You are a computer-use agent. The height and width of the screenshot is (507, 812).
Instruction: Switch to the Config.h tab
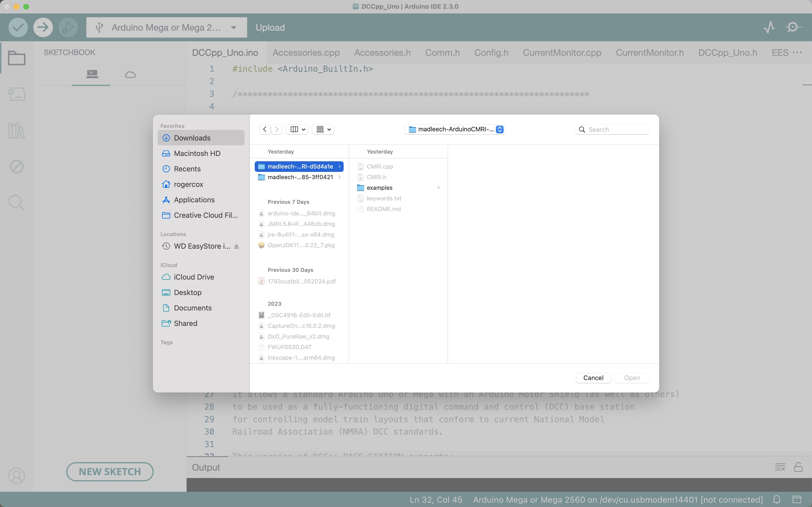[x=491, y=53]
